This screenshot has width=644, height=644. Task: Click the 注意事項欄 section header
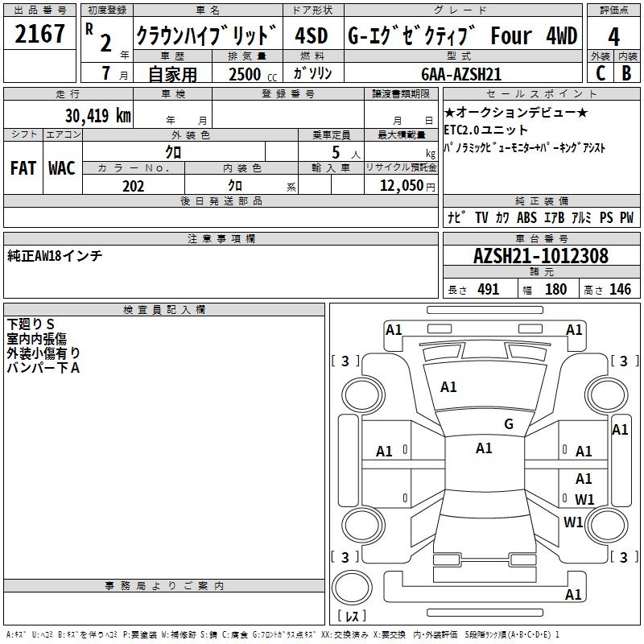221,238
